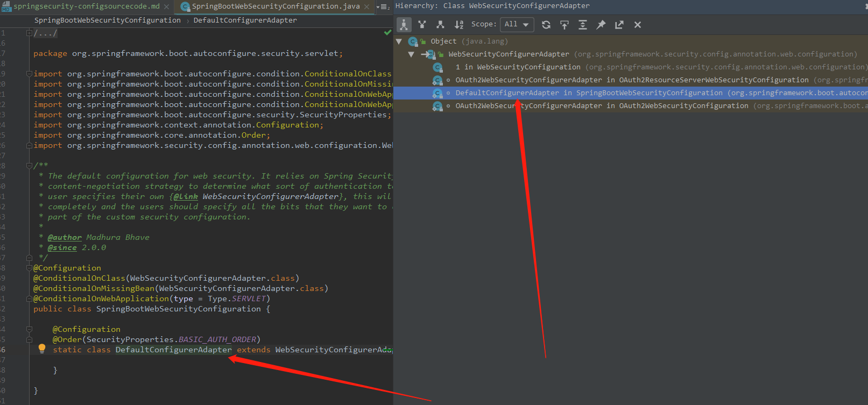Click the package keyword in code
Viewport: 868px width, 405px height.
[x=50, y=54]
